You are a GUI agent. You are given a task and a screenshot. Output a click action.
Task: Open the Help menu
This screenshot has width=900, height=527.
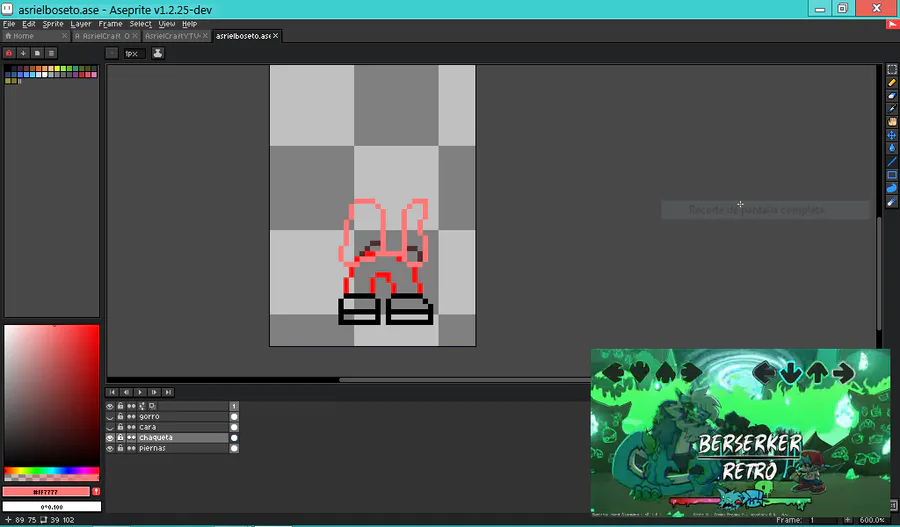[x=189, y=24]
